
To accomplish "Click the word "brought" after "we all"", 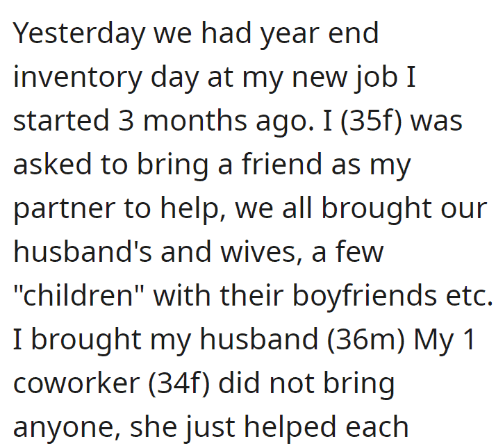I will pyautogui.click(x=377, y=209).
